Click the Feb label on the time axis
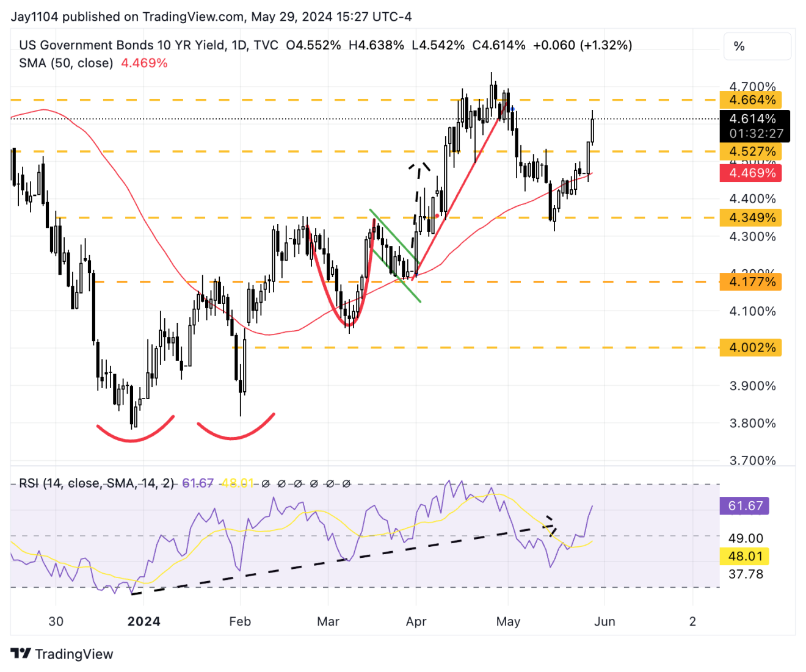Screen dimensions: 806x672 [x=240, y=621]
